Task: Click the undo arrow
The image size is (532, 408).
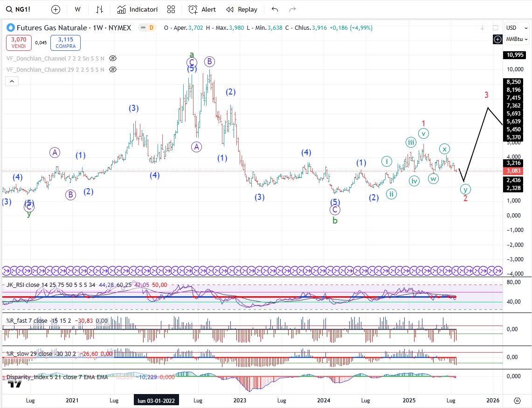Action: (x=275, y=9)
